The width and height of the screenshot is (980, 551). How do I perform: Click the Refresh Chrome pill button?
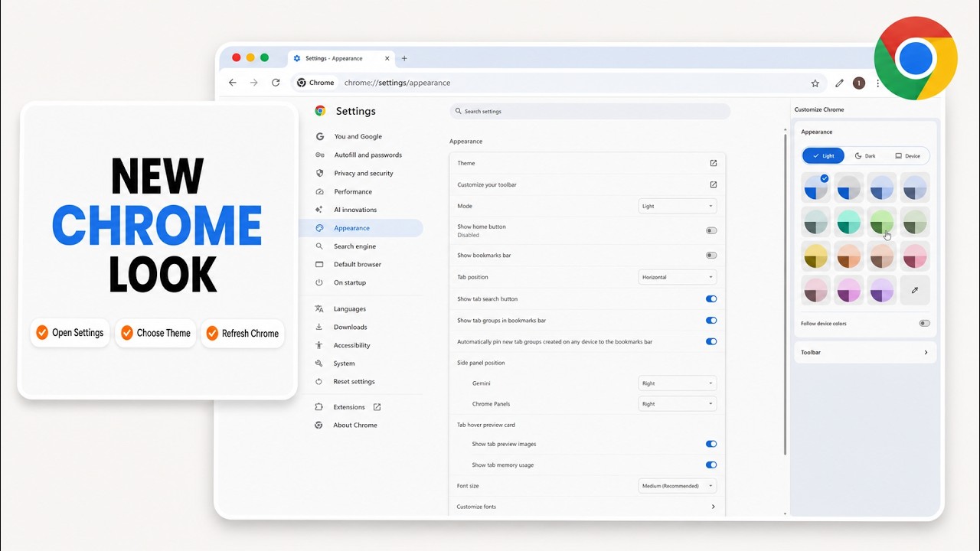tap(242, 333)
